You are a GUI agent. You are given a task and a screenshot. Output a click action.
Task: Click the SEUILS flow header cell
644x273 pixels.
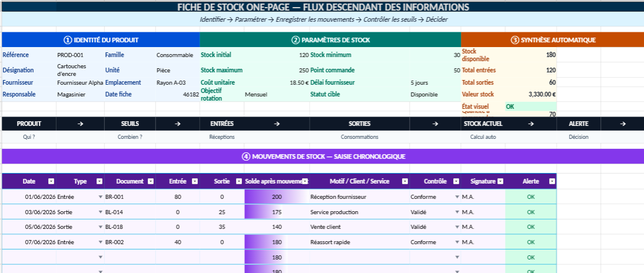(x=130, y=124)
